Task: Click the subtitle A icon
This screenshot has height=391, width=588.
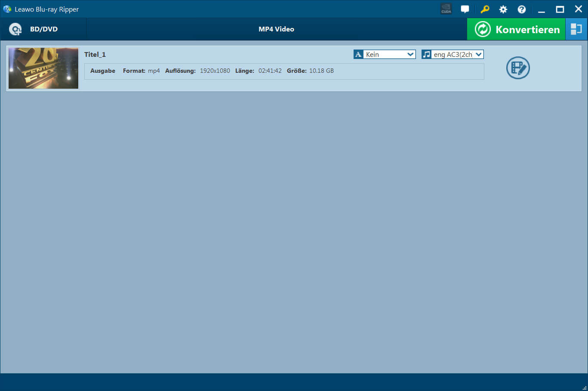Action: (x=358, y=54)
